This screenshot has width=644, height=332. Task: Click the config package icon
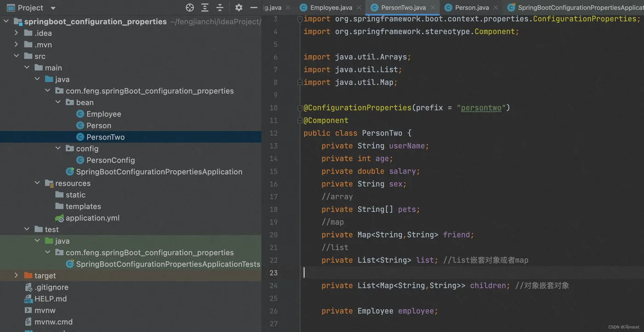[x=70, y=148]
